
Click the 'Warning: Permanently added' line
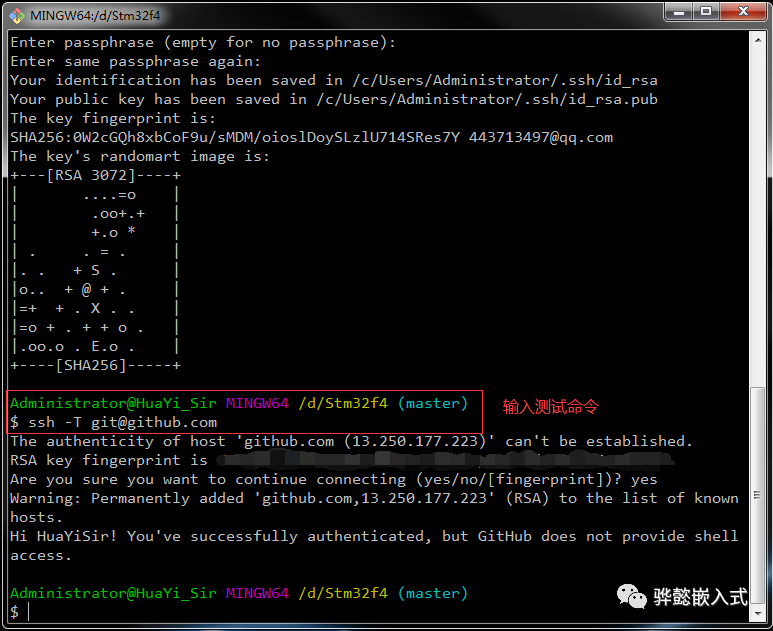(x=375, y=508)
